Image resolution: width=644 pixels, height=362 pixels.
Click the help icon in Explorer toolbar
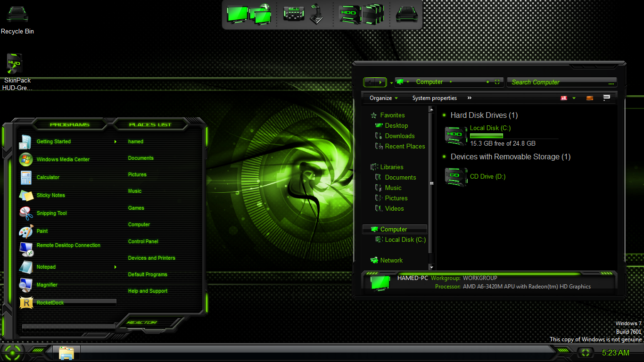pos(607,98)
